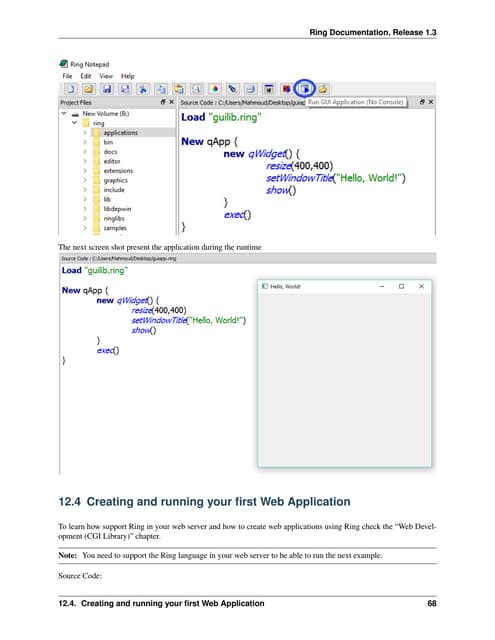Image resolution: width=495 pixels, height=640 pixels.
Task: Minimize the Hello, World! window
Action: [x=382, y=287]
